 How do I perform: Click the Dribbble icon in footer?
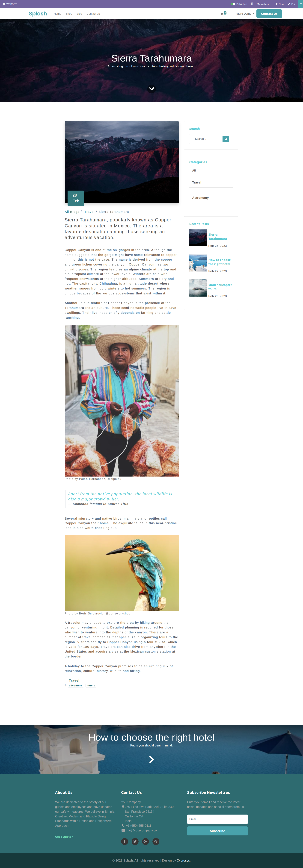pyautogui.click(x=156, y=841)
